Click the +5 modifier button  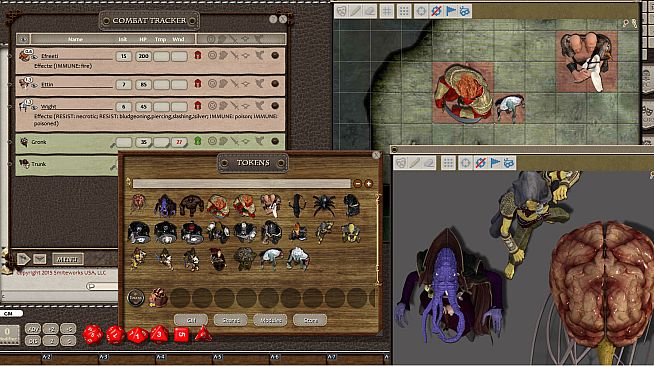coord(68,328)
